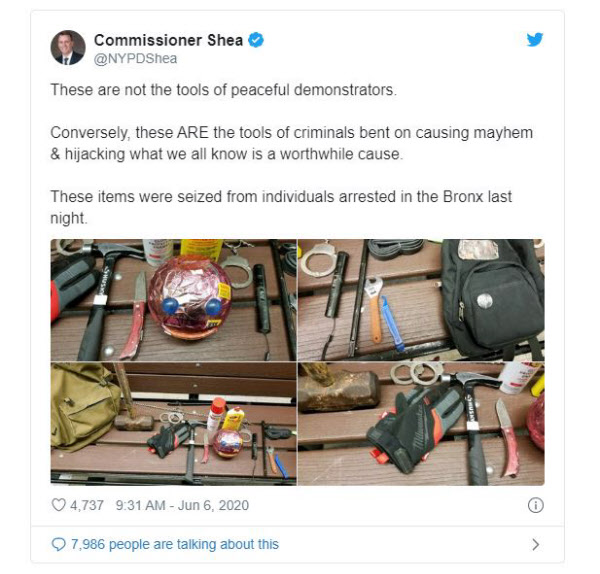Expand the conversation with the right chevron
Viewport: 600px width, 574px height.
coord(536,544)
